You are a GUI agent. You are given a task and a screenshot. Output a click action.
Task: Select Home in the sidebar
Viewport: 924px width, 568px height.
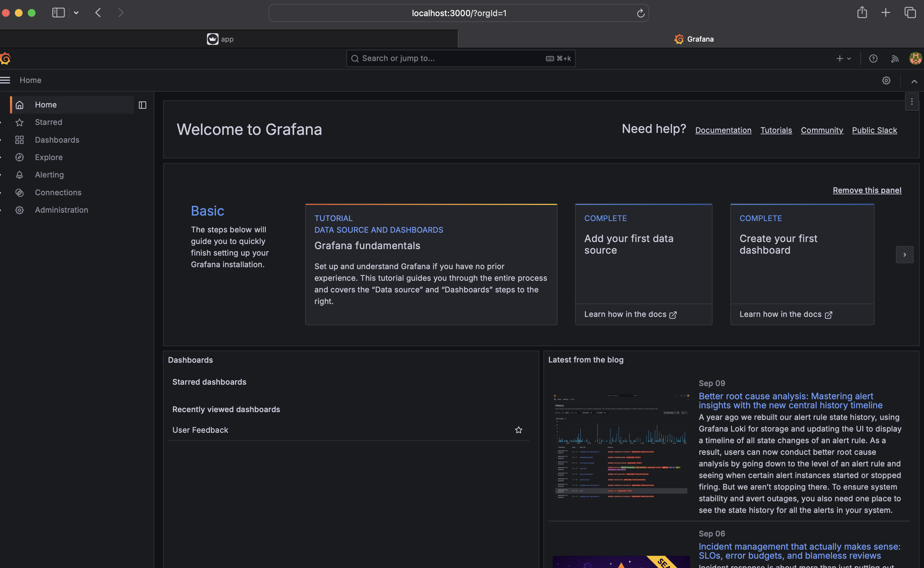[x=72, y=105]
